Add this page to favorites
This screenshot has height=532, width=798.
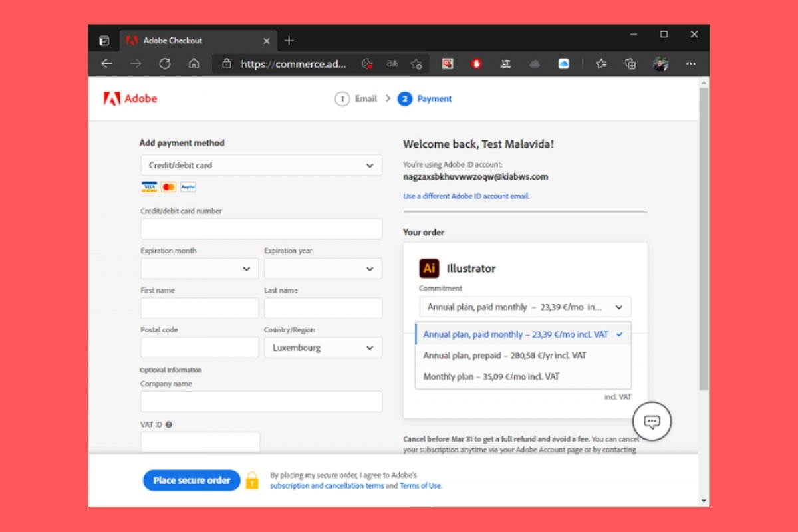417,64
